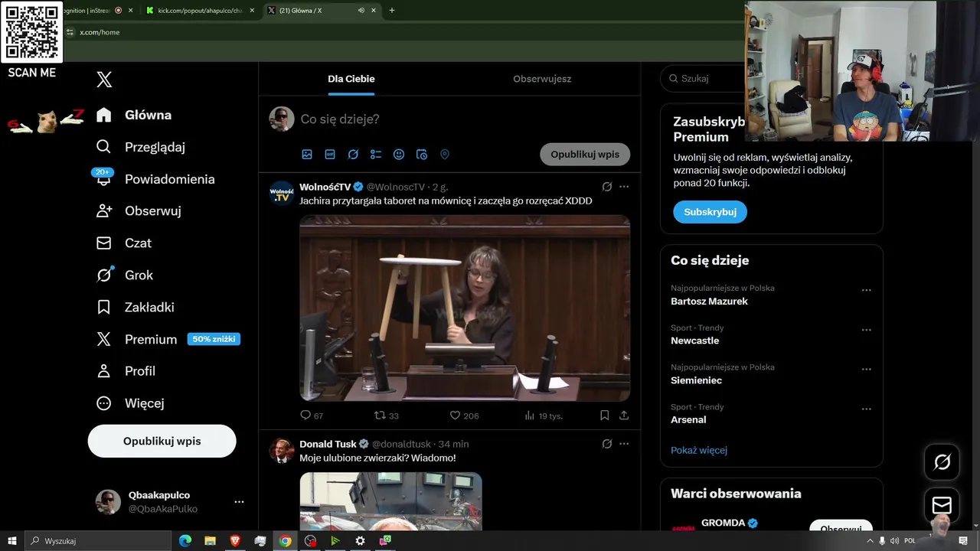Open a new browser tab
The width and height of the screenshot is (980, 551).
coord(392,11)
